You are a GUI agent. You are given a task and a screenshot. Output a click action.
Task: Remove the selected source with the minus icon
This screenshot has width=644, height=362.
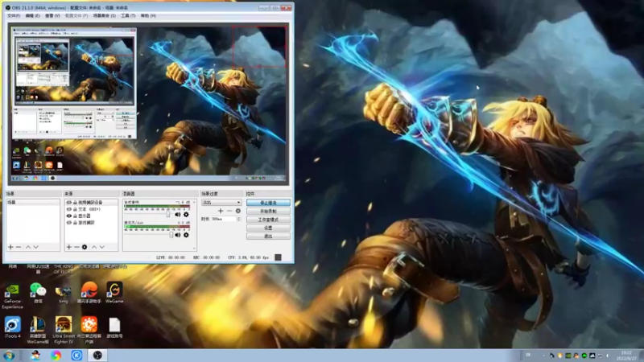76,247
